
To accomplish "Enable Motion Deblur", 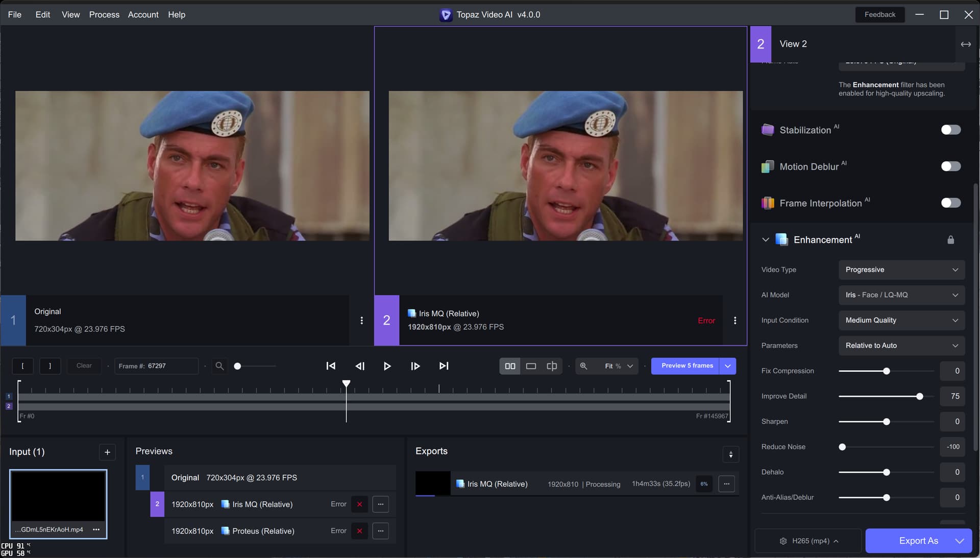I will [950, 166].
